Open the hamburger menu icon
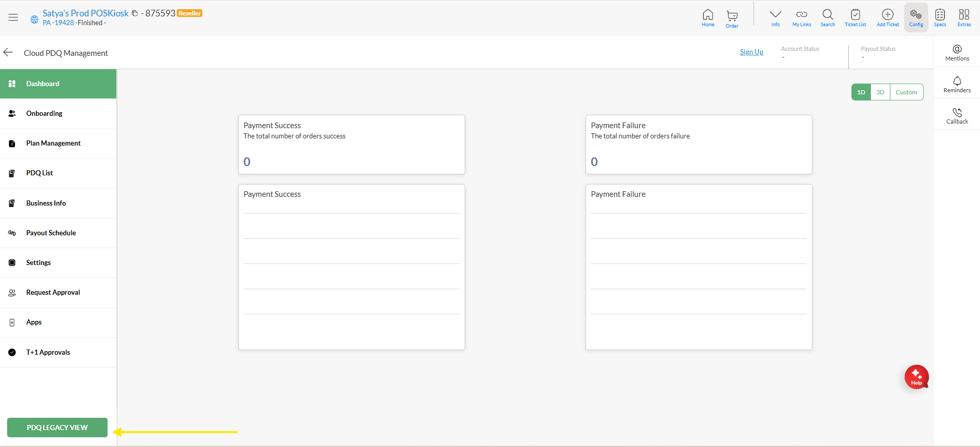This screenshot has height=447, width=980. (13, 17)
